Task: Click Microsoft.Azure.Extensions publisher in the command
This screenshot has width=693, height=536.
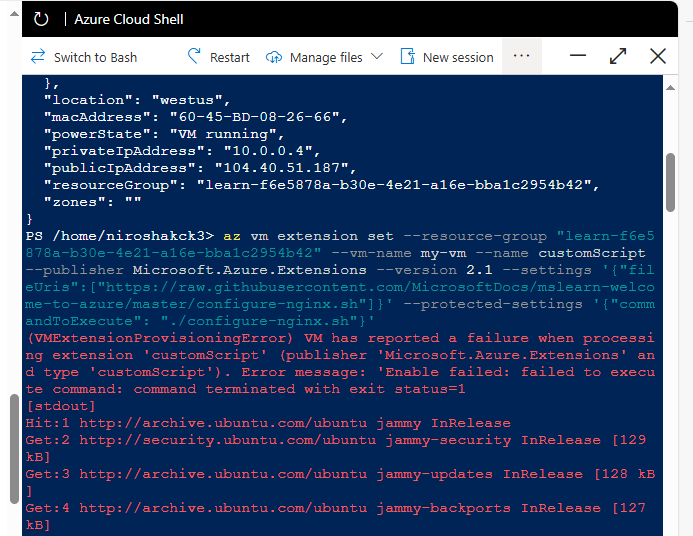Action: coord(250,270)
